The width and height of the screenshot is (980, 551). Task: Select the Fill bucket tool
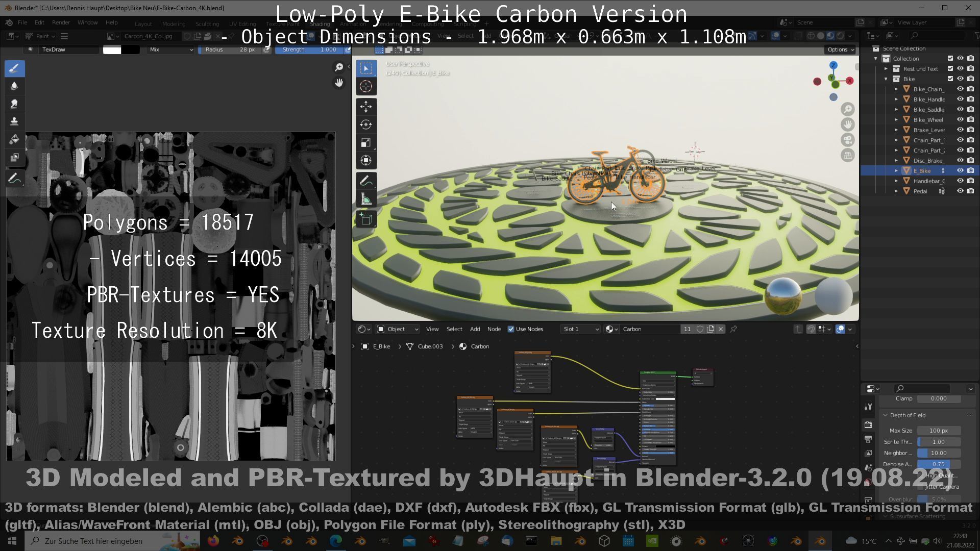point(14,139)
